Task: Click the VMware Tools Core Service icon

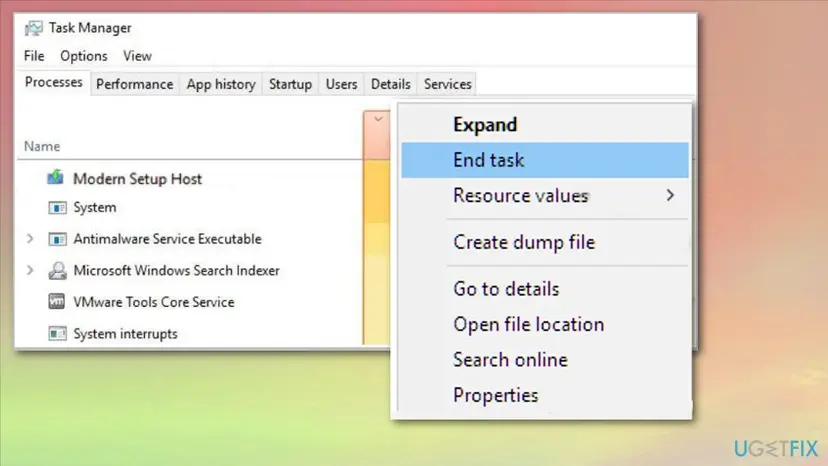Action: 57,302
